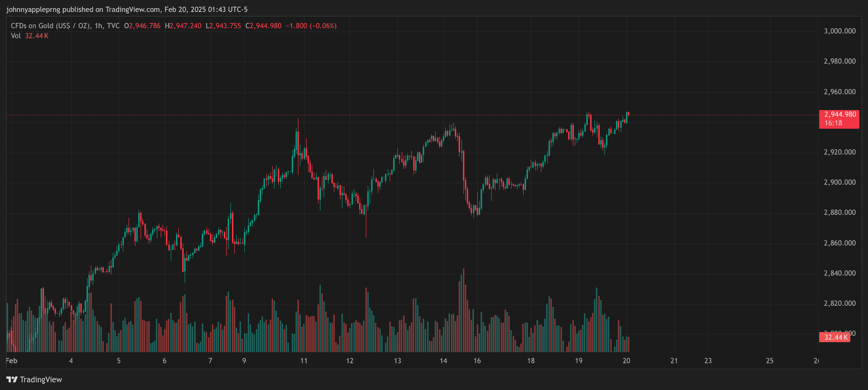
Task: Click the TradingView logo at bottom left
Action: click(34, 379)
